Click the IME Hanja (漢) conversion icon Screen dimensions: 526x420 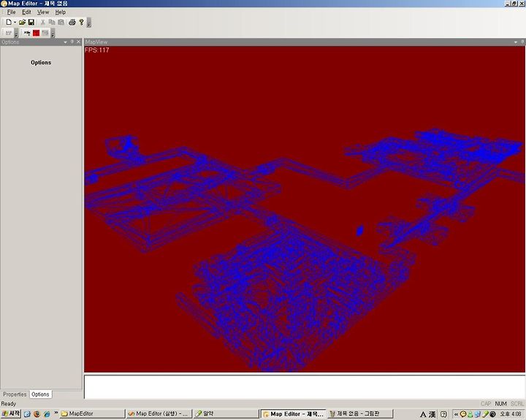click(x=432, y=415)
